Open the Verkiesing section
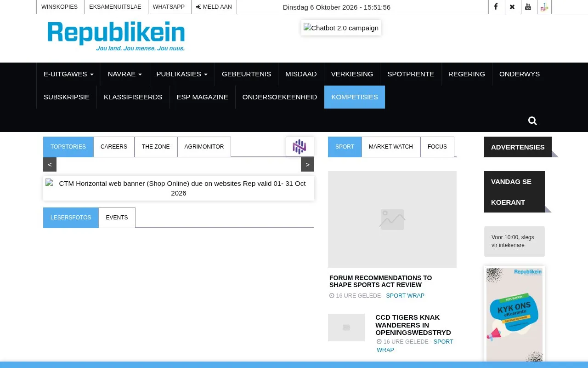588x368 pixels. [352, 74]
